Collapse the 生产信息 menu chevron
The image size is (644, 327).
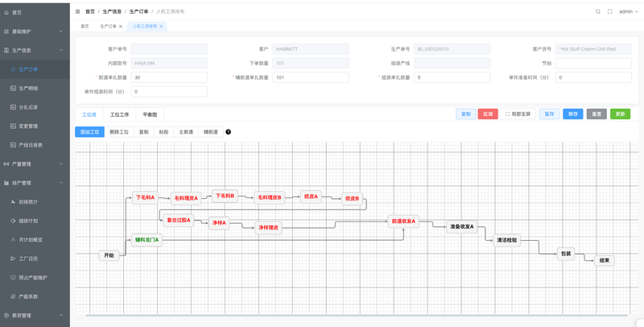(61, 50)
